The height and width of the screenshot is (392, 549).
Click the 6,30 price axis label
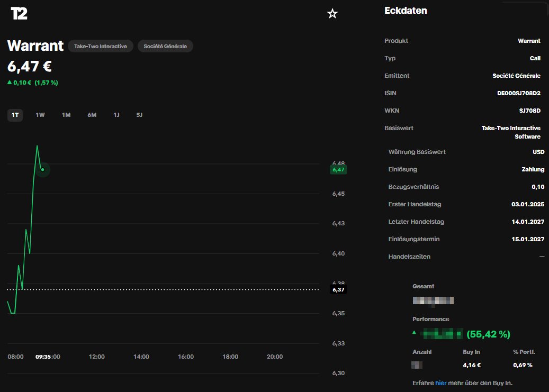[338, 373]
